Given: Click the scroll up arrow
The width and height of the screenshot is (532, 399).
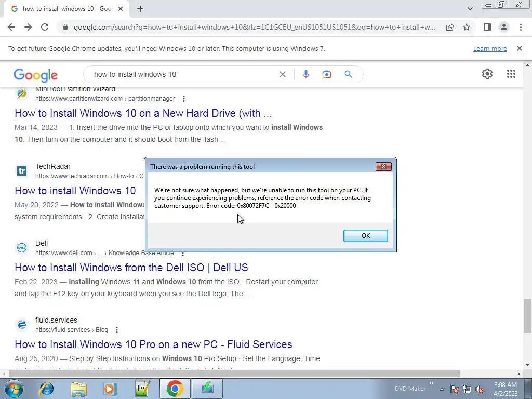Looking at the screenshot, I should [527, 65].
